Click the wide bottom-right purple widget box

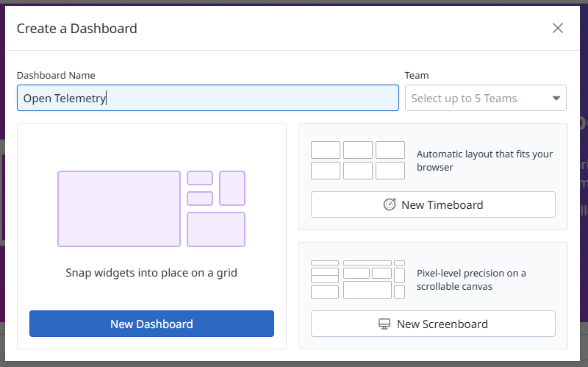click(216, 229)
